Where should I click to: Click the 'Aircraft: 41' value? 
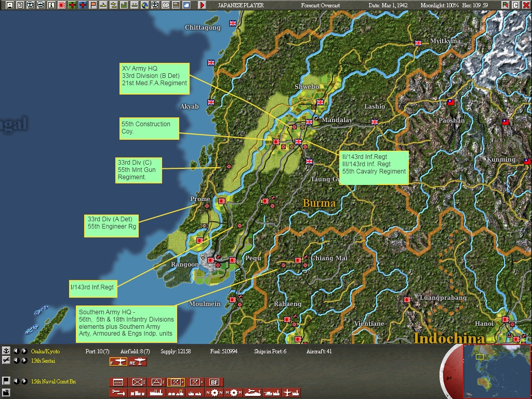(319, 351)
